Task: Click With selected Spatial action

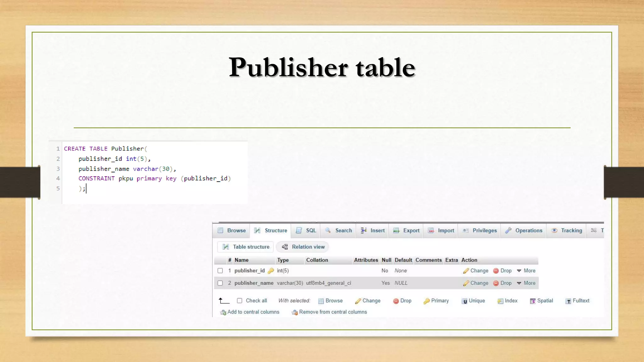Action: point(541,301)
